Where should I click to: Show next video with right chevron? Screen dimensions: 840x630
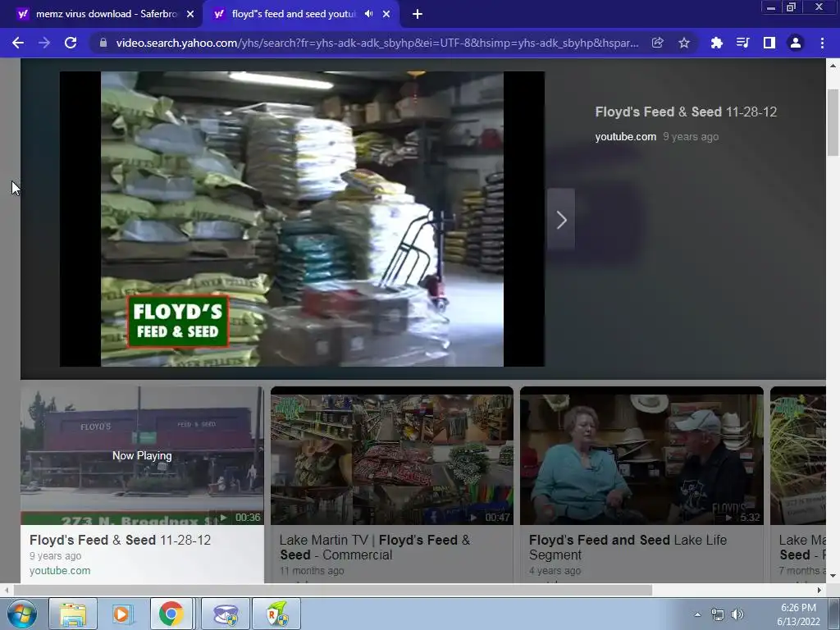[x=561, y=220]
